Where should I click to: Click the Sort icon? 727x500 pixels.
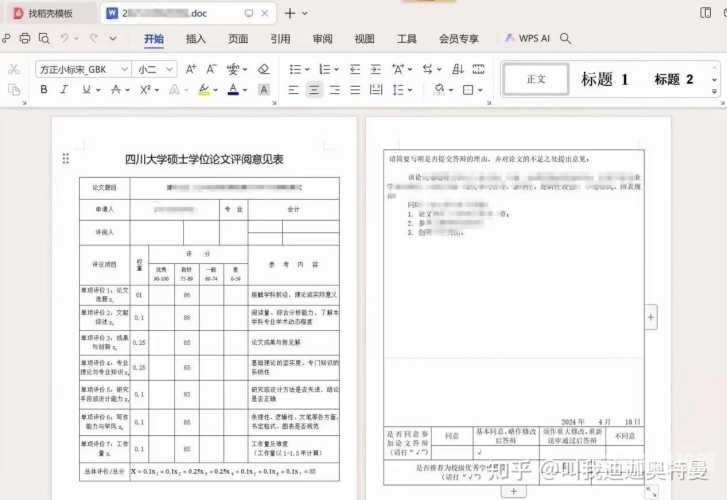pos(458,69)
